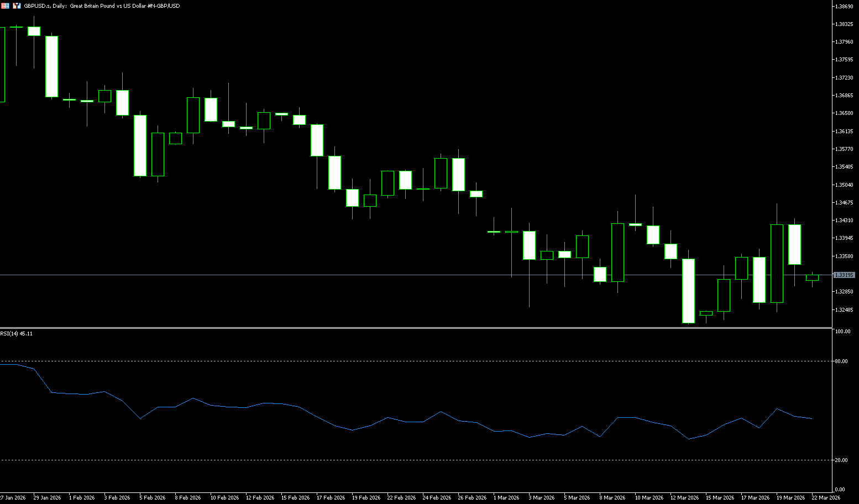Select 24 Feb 2026 on the time axis
Image resolution: width=859 pixels, height=504 pixels.
pyautogui.click(x=437, y=498)
